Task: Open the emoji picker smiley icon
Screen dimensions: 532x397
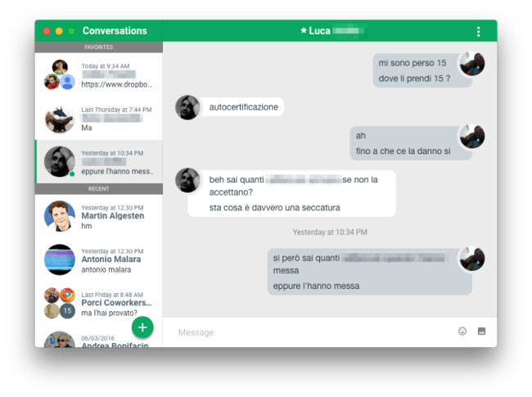Action: (462, 332)
